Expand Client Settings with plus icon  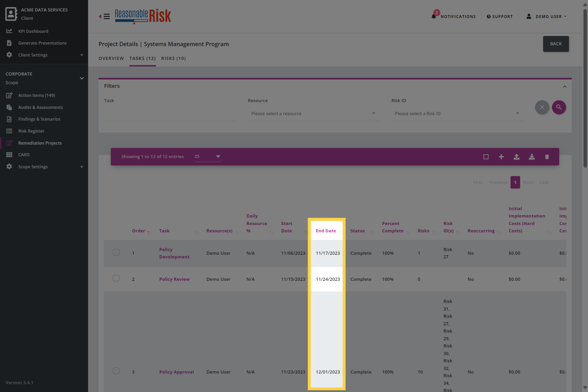82,55
